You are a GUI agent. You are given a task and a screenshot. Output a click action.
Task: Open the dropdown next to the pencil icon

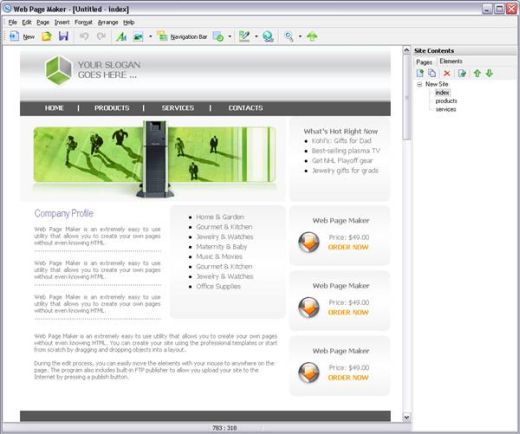256,36
